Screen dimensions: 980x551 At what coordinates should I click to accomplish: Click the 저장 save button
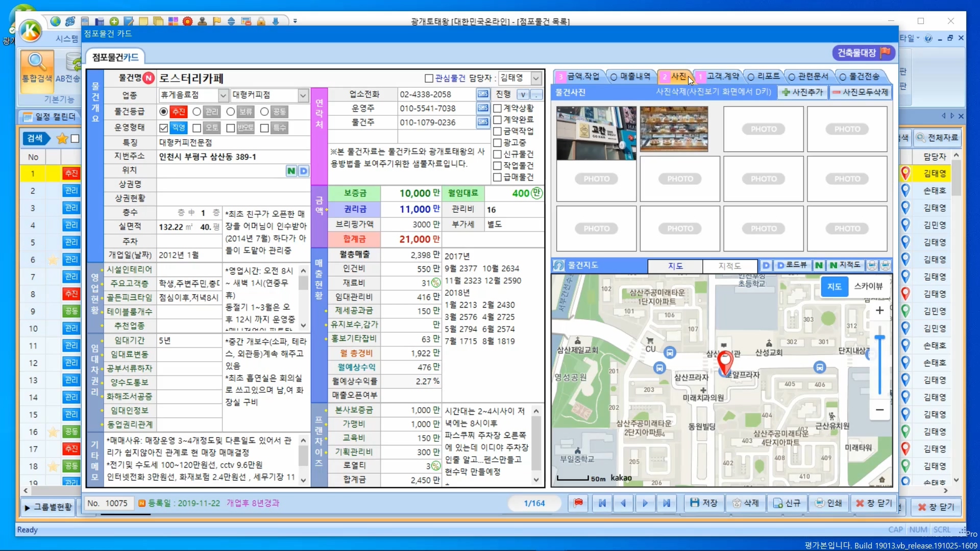coord(703,503)
